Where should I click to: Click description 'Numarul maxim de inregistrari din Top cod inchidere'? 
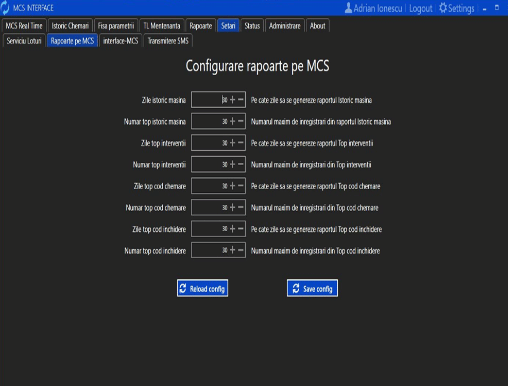(315, 251)
